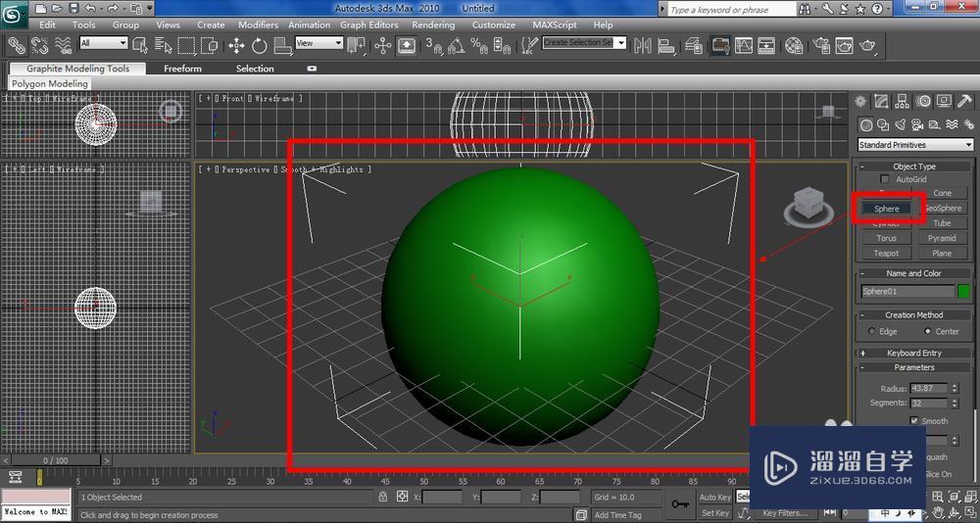The width and height of the screenshot is (980, 523).
Task: Toggle the Absolute/Offset transform mode icon
Action: 402,497
